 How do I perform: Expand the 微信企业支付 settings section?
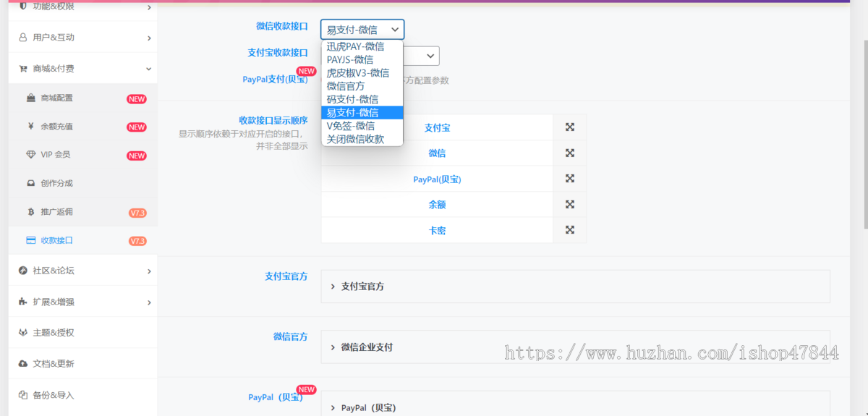coord(575,347)
